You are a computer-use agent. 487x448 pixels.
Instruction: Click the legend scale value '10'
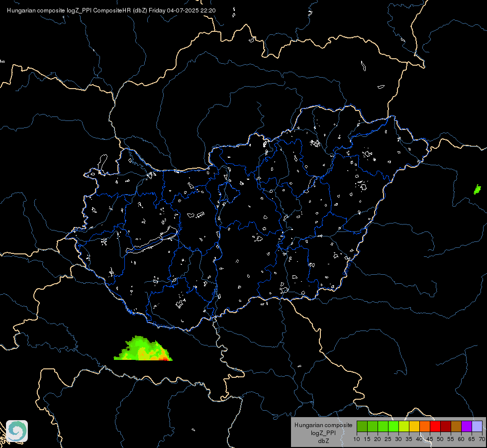pyautogui.click(x=357, y=440)
